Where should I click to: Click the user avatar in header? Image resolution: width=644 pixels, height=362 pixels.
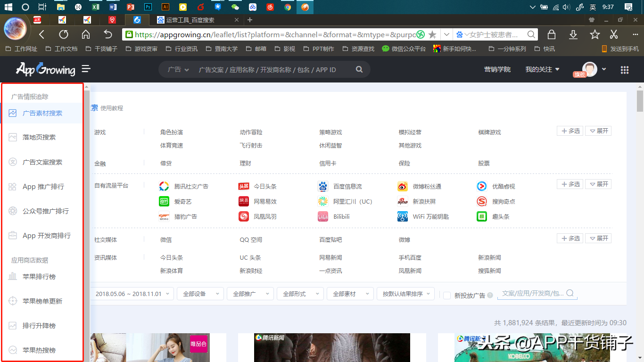pos(589,69)
